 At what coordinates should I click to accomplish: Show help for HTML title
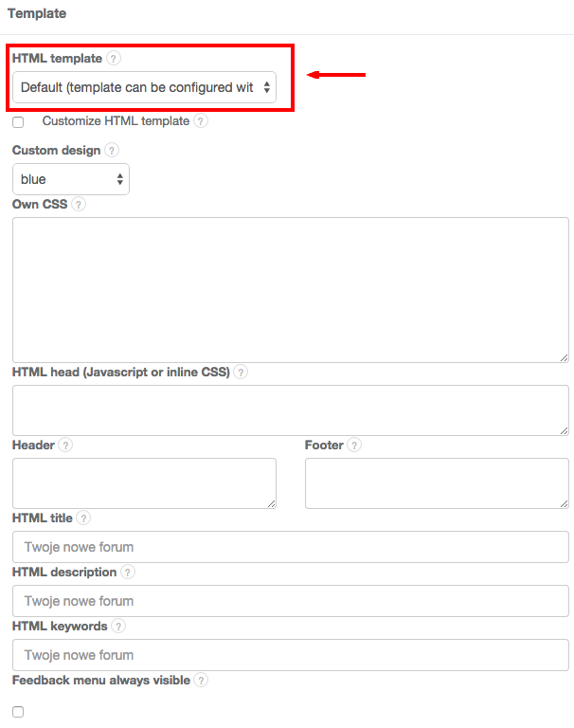coord(83,518)
